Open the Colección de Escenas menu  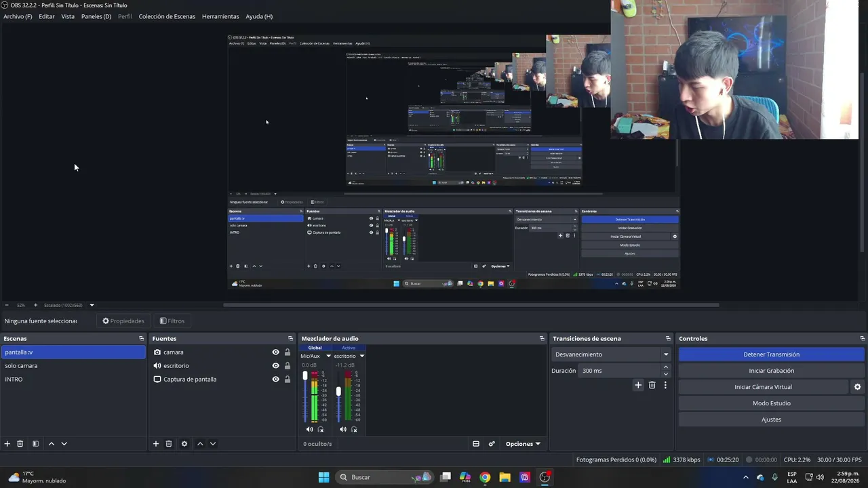coord(167,16)
